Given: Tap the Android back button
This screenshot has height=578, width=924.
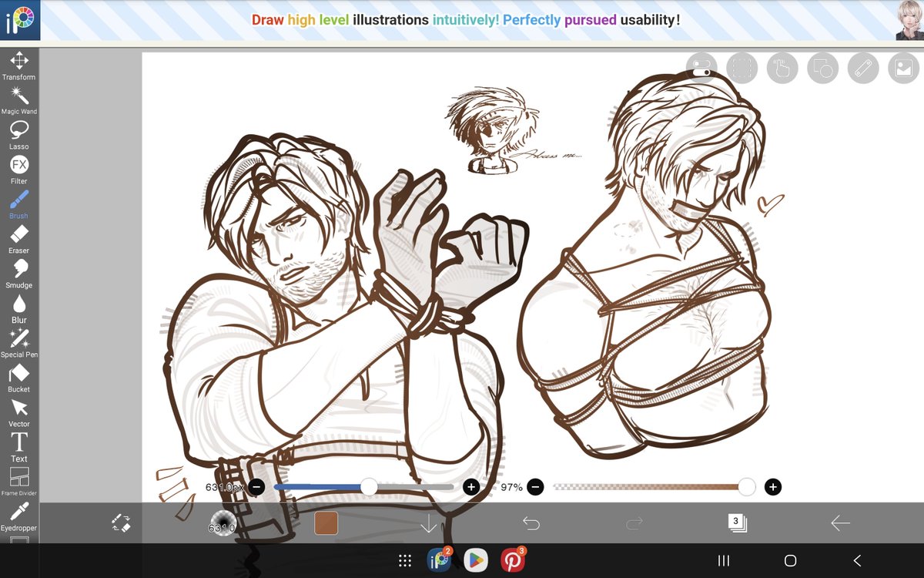Looking at the screenshot, I should 857,561.
